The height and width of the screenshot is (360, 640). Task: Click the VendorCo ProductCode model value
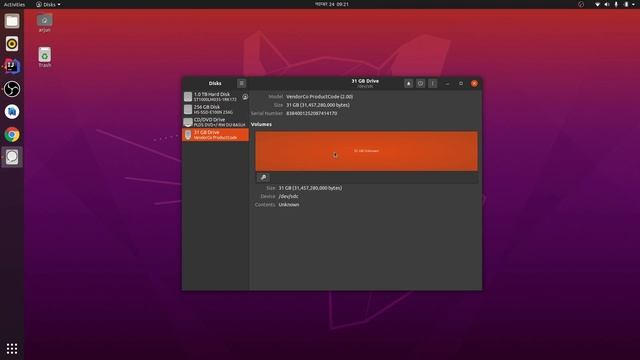(x=320, y=97)
